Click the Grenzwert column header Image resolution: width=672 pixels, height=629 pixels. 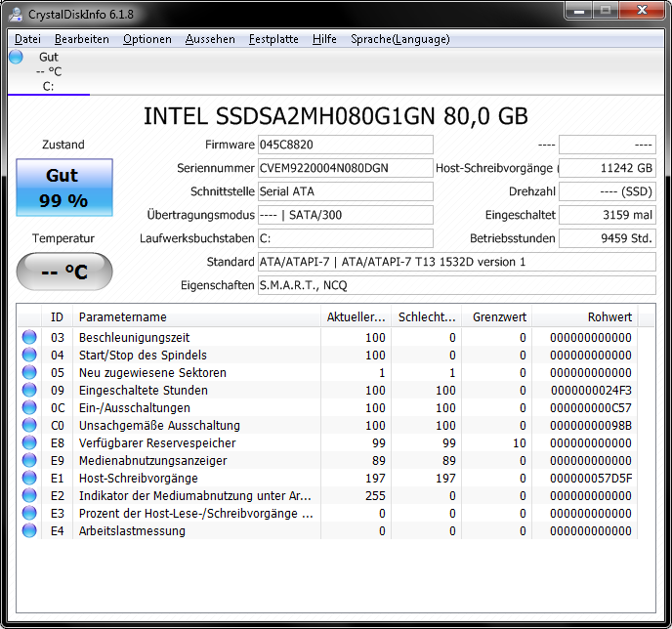click(497, 317)
